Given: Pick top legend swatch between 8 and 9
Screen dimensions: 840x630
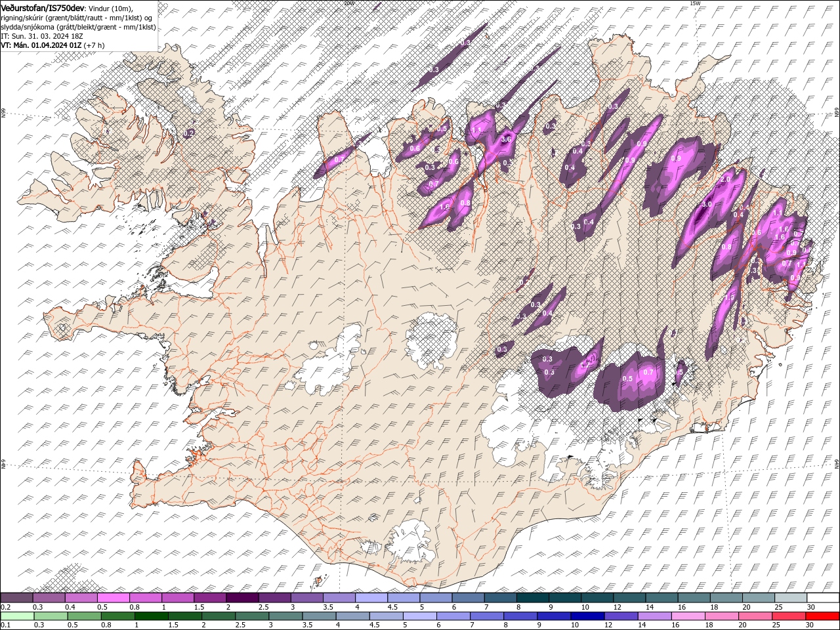Looking at the screenshot, I should click(x=532, y=598).
